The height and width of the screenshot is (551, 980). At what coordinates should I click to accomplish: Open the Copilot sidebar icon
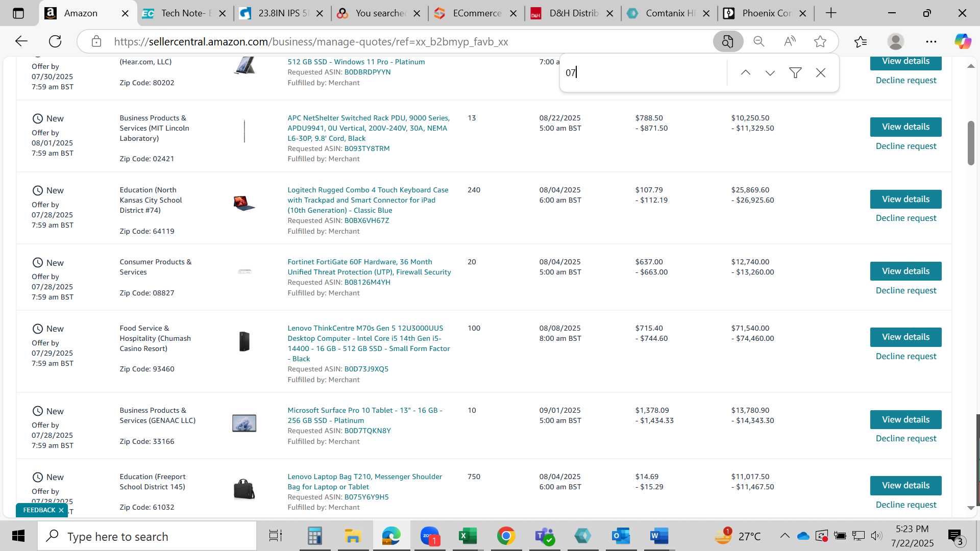(963, 41)
